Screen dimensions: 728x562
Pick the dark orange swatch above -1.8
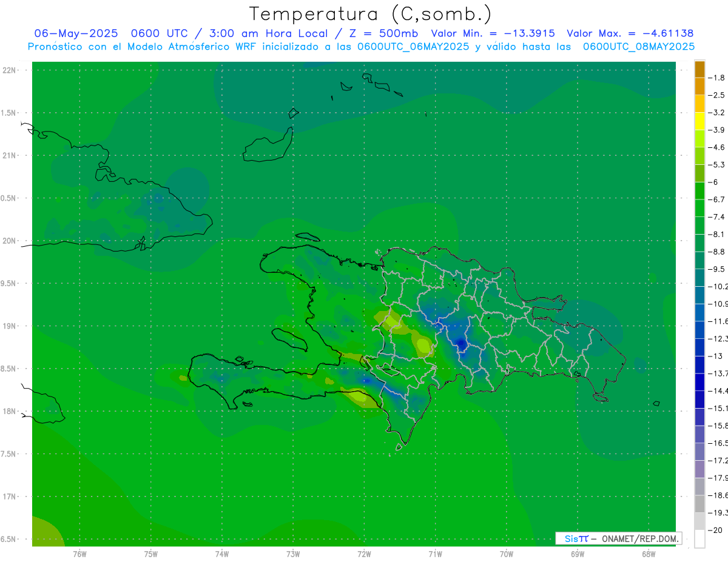(x=699, y=69)
